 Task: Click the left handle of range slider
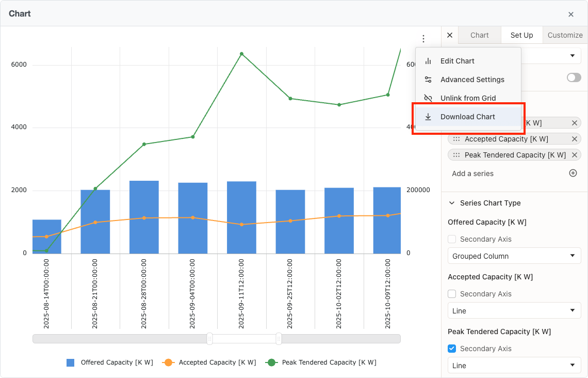[x=209, y=339]
